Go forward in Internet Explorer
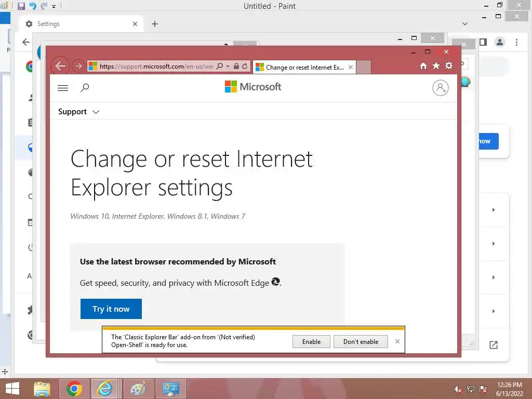Viewport: 532px width, 399px height. click(x=78, y=66)
